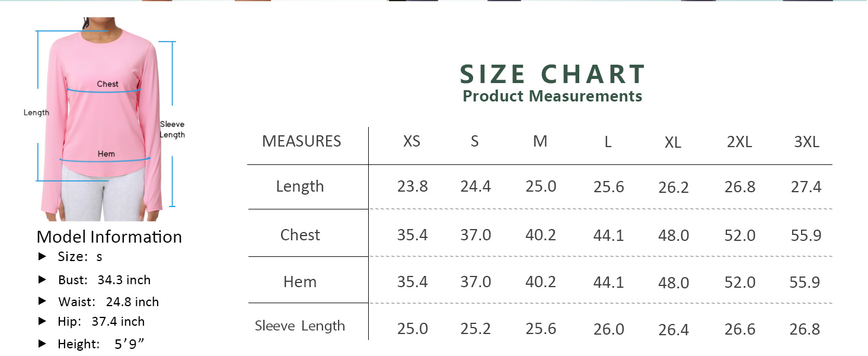
Task: Click the MEASURES table header
Action: pyautogui.click(x=302, y=141)
